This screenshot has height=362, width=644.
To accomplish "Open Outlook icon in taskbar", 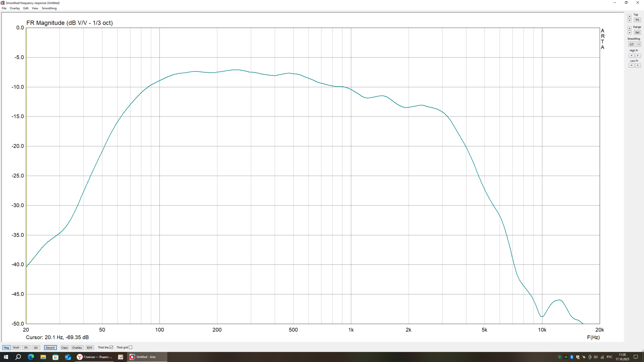I will (x=68, y=357).
